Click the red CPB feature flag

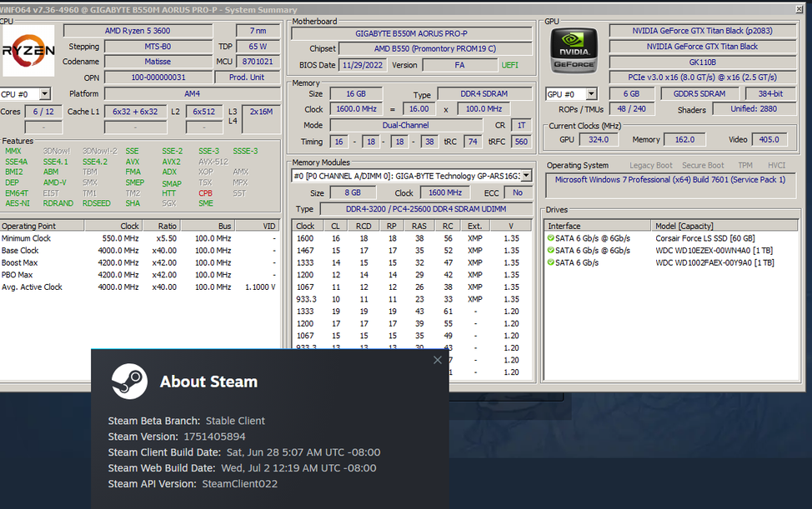click(206, 193)
